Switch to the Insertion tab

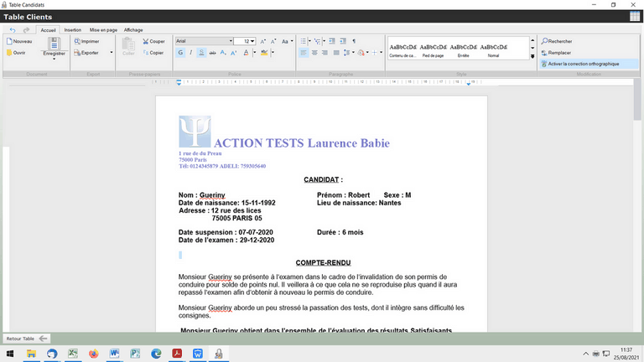point(73,30)
